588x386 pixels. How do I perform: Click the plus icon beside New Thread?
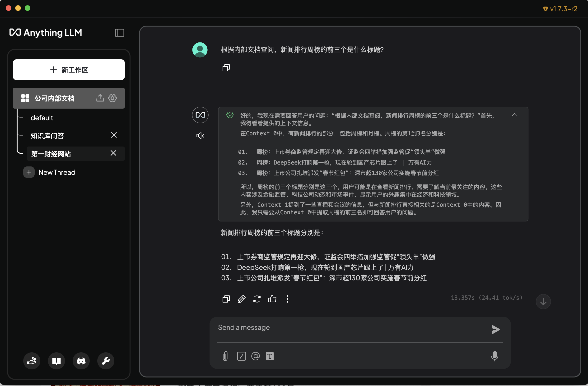click(x=29, y=172)
